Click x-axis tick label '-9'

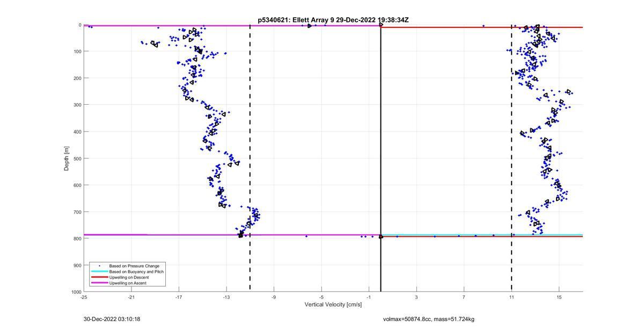click(x=274, y=297)
